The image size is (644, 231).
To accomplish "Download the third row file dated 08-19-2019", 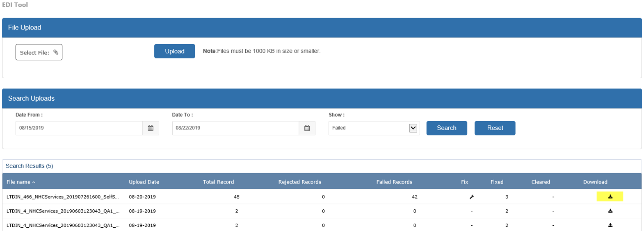I will (610, 225).
